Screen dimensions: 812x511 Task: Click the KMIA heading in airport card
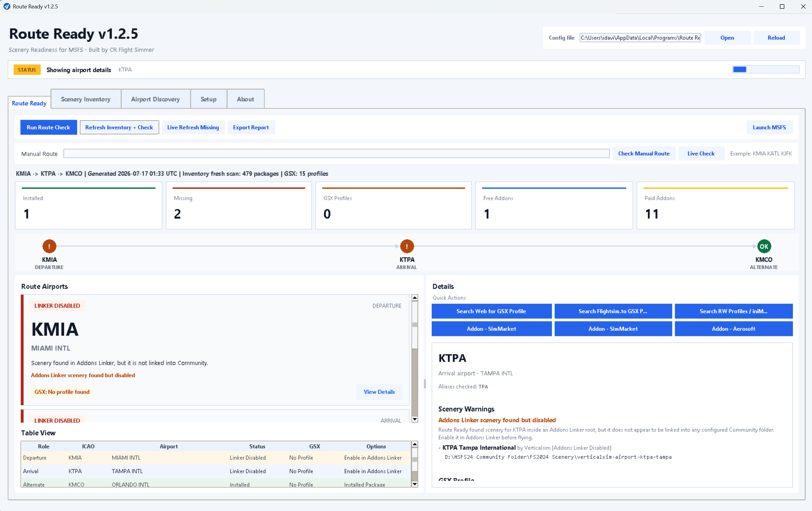pyautogui.click(x=55, y=329)
